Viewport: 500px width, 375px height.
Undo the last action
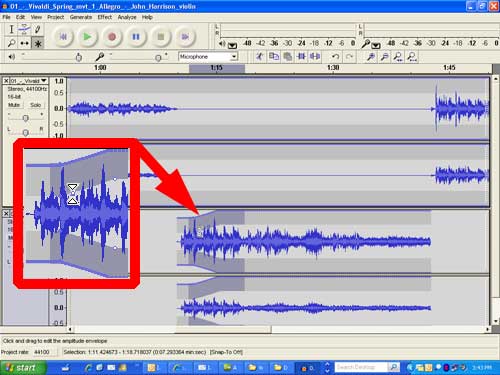coord(336,57)
